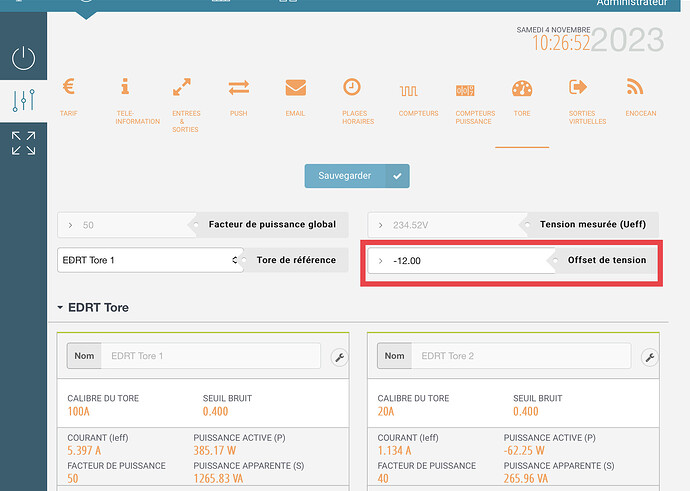Open the Tarif euro icon
Screen dimensions: 690x491
click(x=69, y=86)
